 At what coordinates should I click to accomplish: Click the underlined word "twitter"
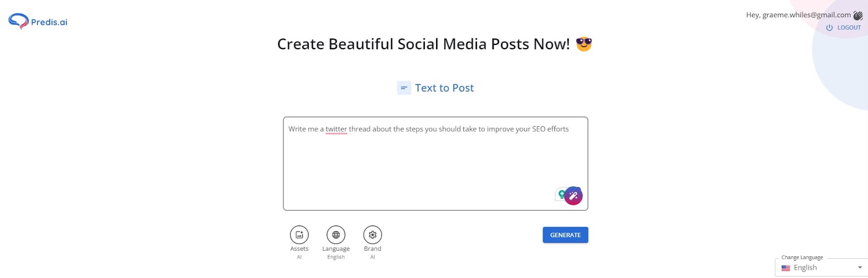point(336,129)
